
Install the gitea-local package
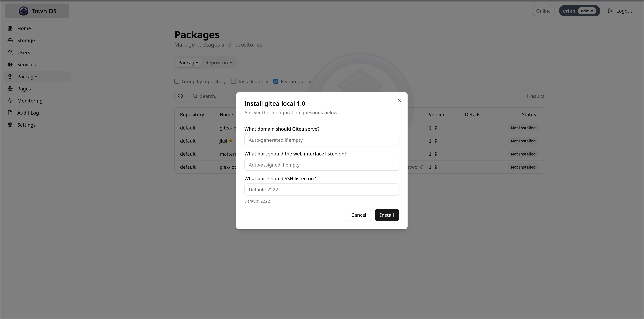pyautogui.click(x=387, y=215)
